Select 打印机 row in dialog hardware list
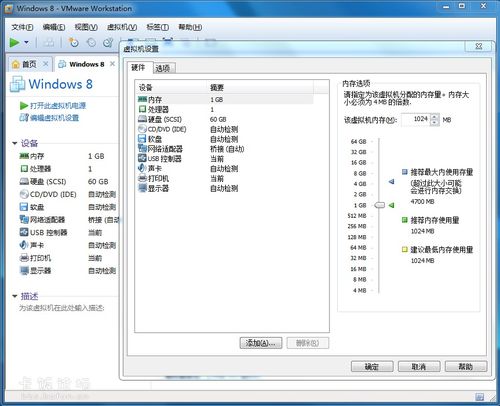 [225, 178]
